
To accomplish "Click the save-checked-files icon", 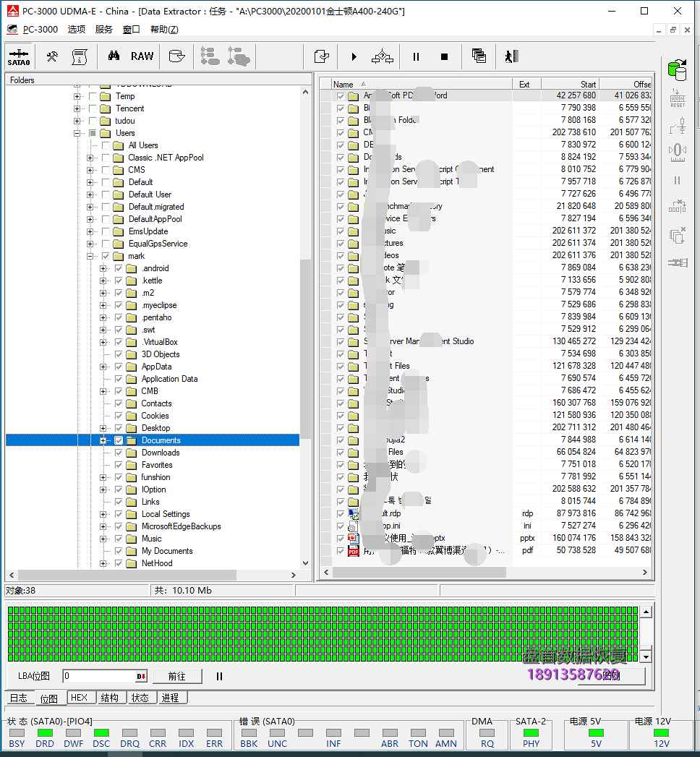I will click(x=322, y=56).
